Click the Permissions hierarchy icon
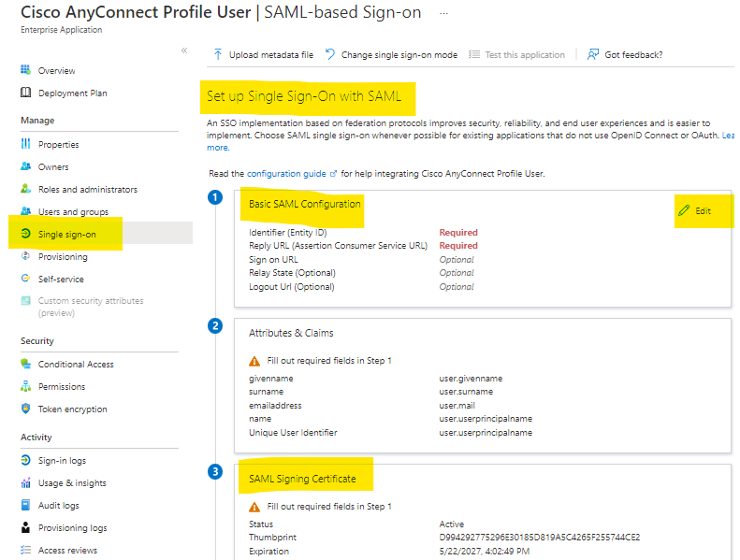This screenshot has height=560, width=740. (x=25, y=386)
